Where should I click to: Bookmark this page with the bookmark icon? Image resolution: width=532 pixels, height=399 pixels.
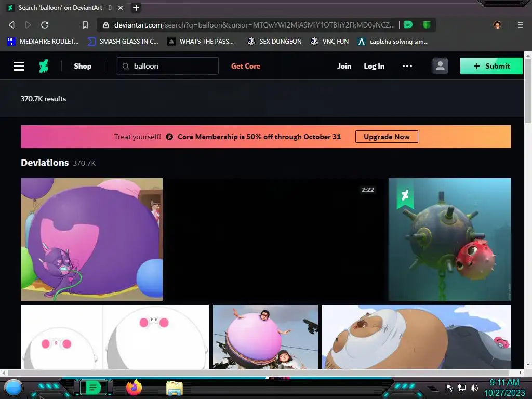point(85,25)
